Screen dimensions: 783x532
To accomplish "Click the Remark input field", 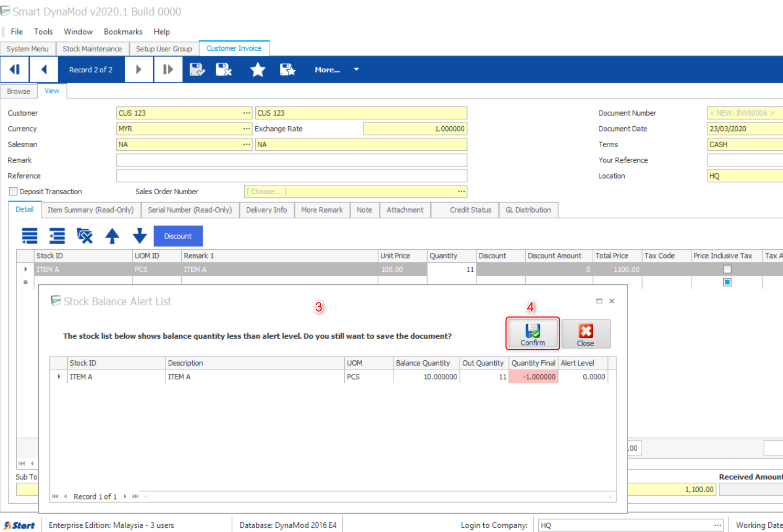I will click(x=291, y=160).
